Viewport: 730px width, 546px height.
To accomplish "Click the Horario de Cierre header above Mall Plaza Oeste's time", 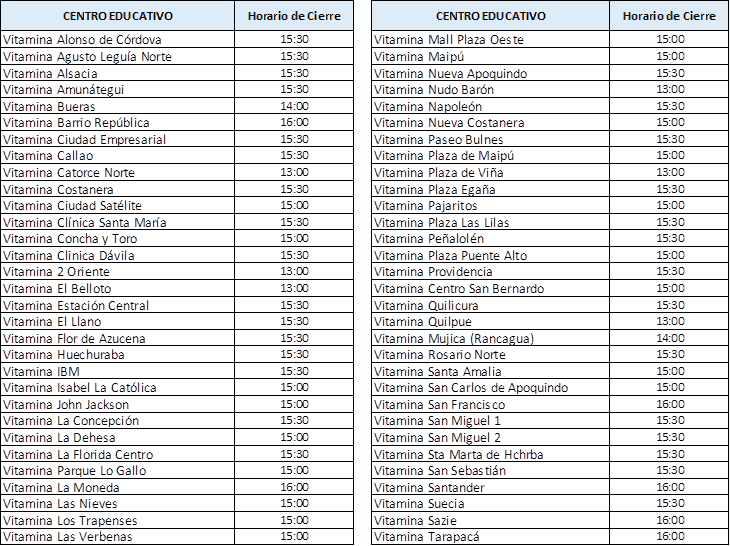I will tap(669, 16).
